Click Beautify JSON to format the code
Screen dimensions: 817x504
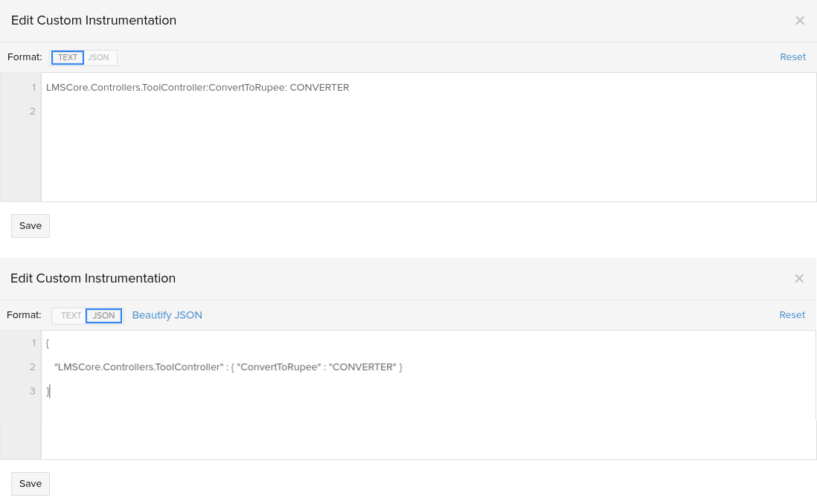(167, 315)
